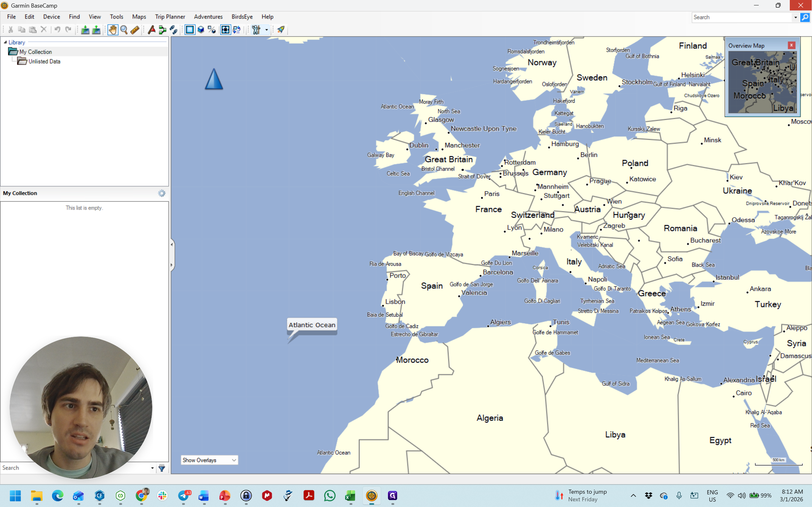Select the New Waypoint flag tool
Image resolution: width=812 pixels, height=507 pixels.
coord(152,30)
